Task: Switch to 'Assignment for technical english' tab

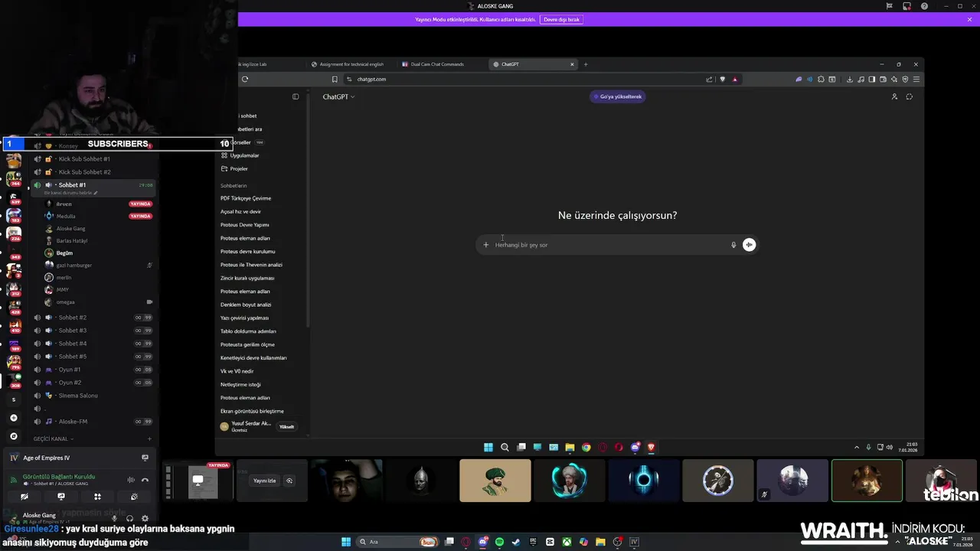Action: point(351,64)
